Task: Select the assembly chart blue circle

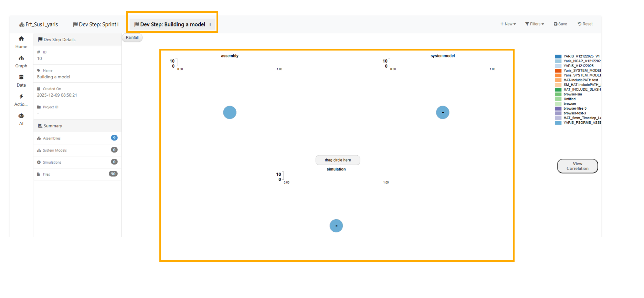Action: tap(230, 112)
